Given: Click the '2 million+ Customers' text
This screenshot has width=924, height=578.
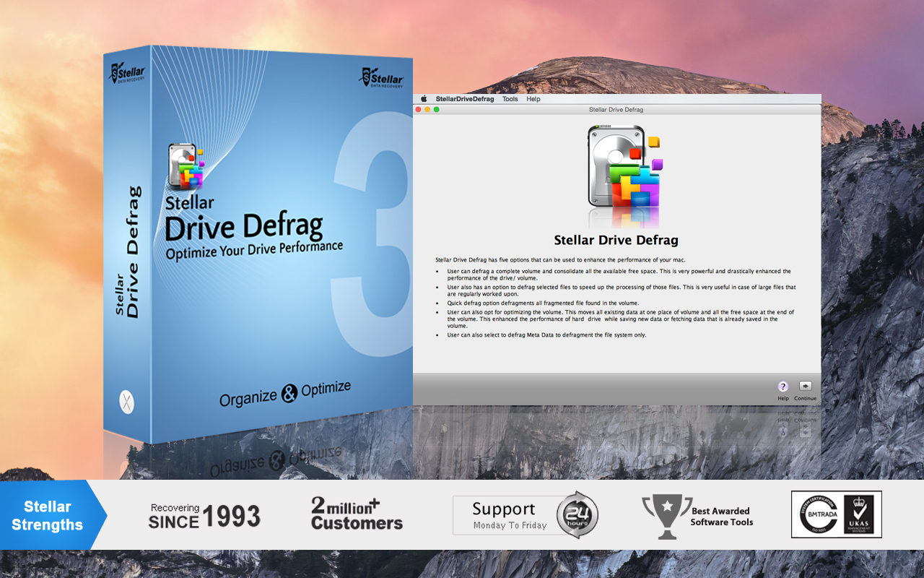Looking at the screenshot, I should (x=357, y=514).
